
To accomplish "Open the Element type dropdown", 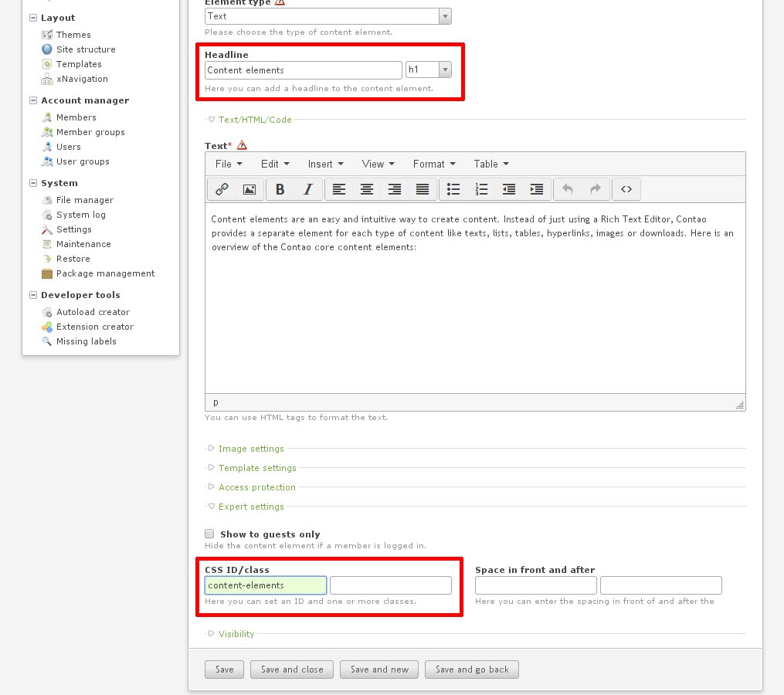I will pos(445,16).
